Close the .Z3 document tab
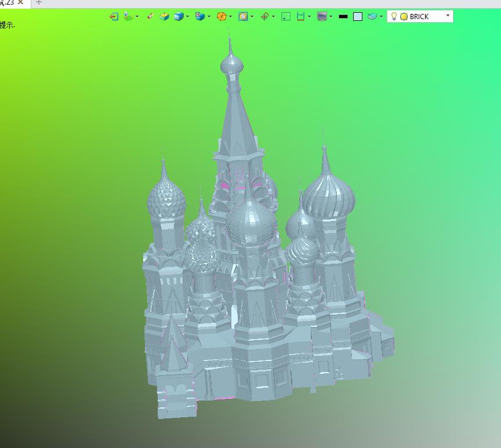 (21, 2)
